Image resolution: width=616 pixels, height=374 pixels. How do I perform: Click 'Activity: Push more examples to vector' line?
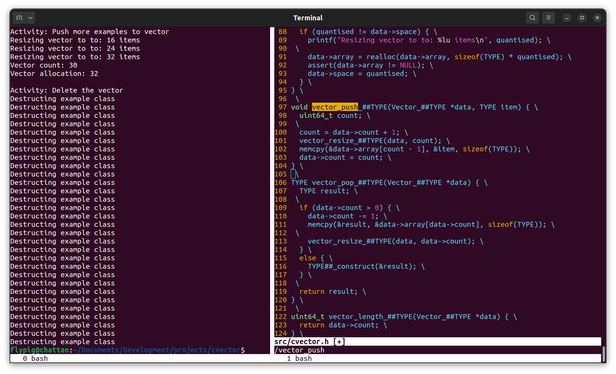(90, 31)
